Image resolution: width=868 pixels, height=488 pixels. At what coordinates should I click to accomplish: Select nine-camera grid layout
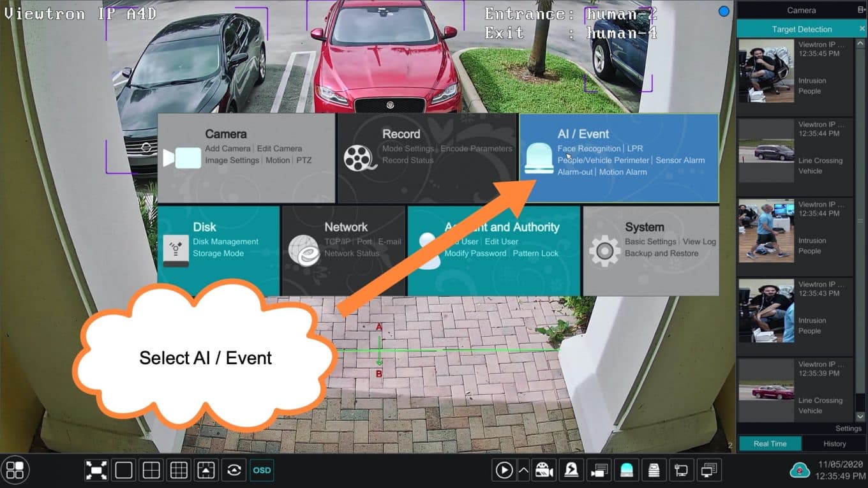coord(179,470)
